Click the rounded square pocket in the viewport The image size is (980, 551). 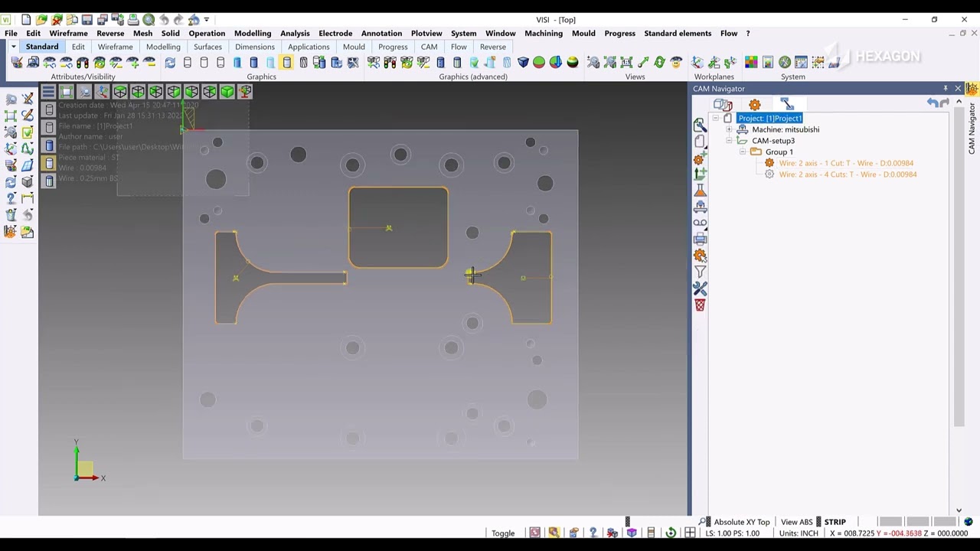pyautogui.click(x=398, y=227)
